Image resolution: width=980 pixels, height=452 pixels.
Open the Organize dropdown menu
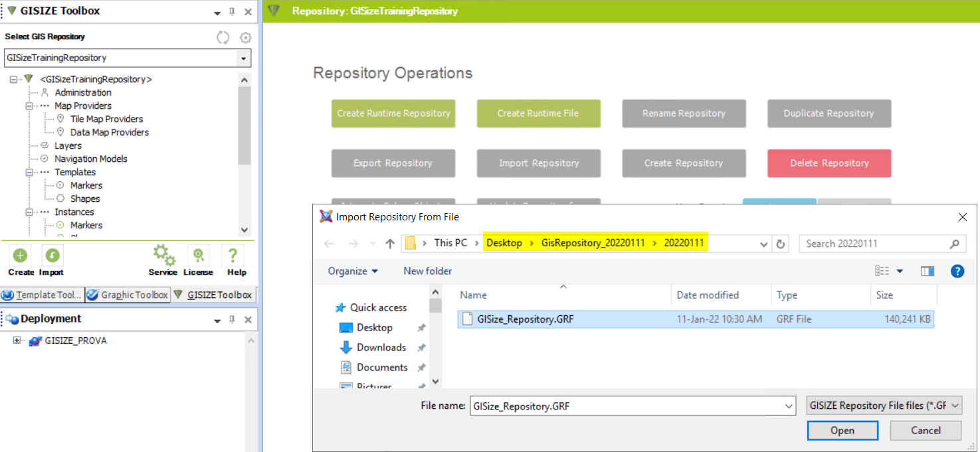click(353, 271)
